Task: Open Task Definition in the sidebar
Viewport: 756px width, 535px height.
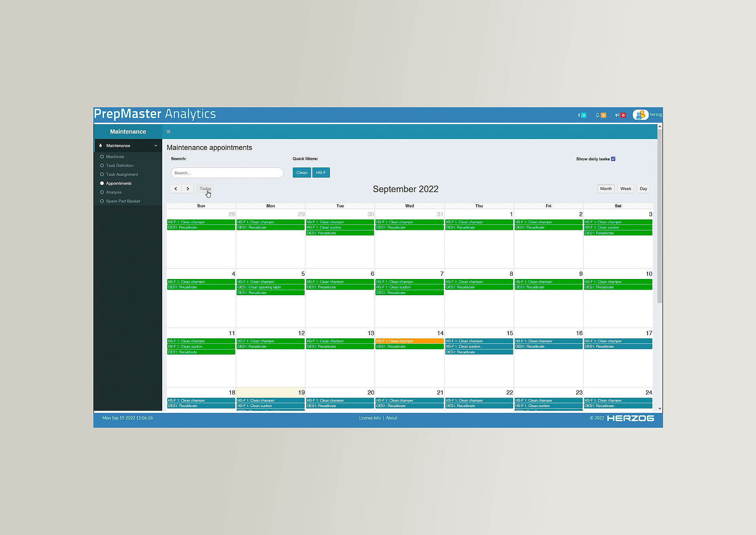Action: (x=119, y=165)
